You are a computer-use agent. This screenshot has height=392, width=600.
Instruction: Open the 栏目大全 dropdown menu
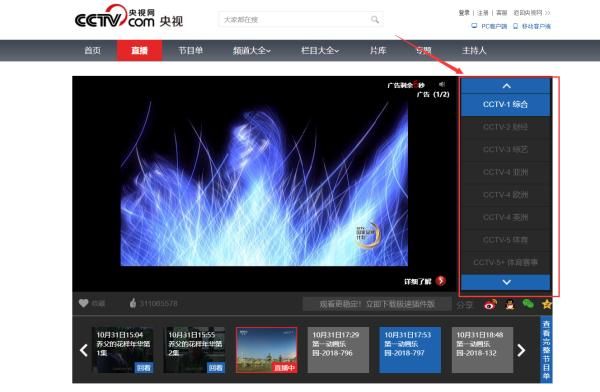pos(320,51)
